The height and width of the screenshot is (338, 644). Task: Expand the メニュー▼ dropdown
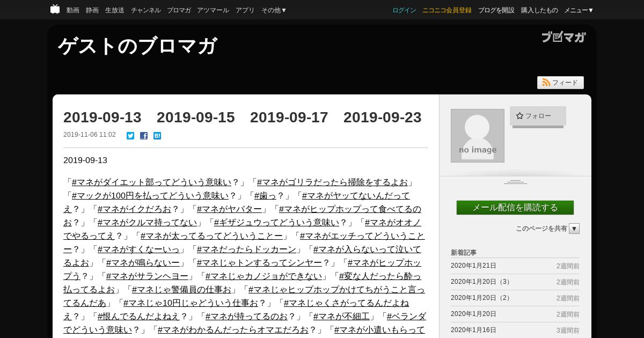579,10
